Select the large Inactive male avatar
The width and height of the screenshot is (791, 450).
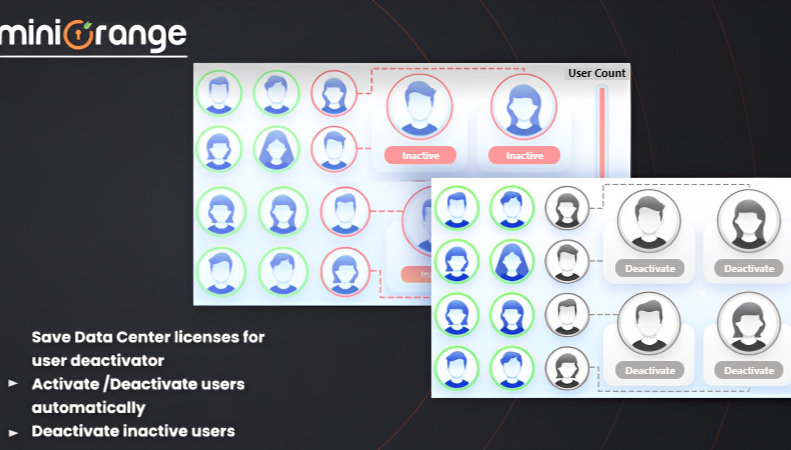pyautogui.click(x=419, y=107)
